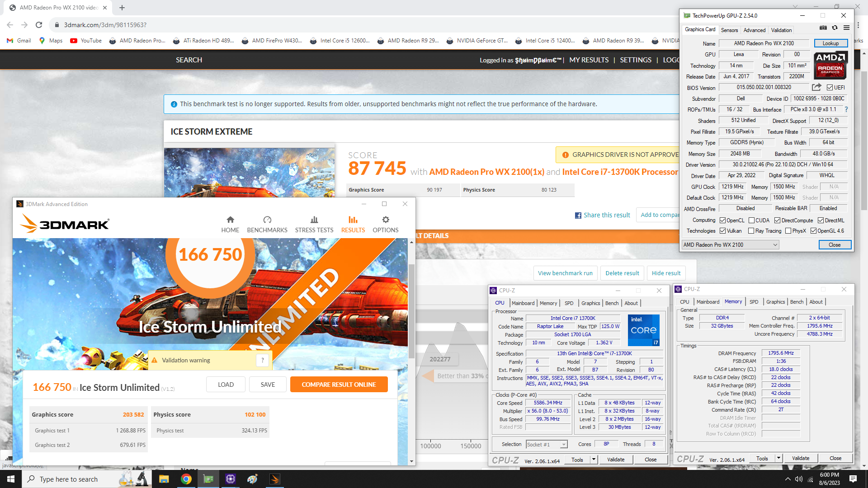
Task: Switch to the Advanced tab in GPU-Z
Action: click(755, 30)
